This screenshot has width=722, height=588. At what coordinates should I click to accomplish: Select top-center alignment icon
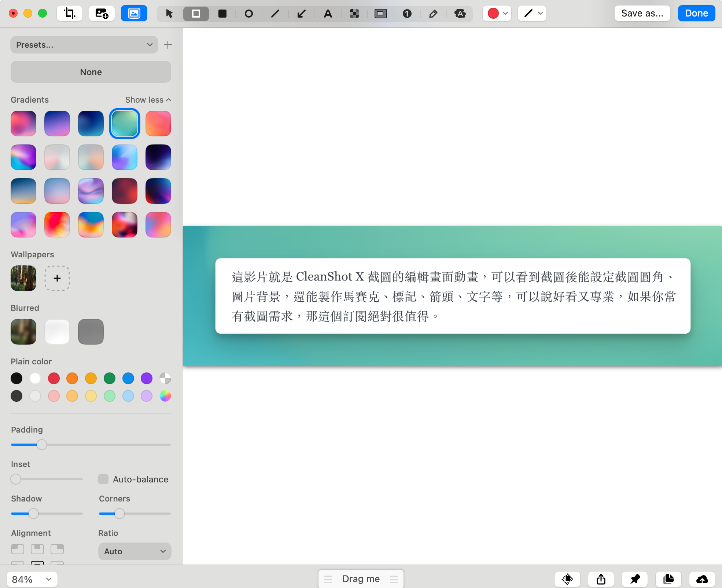tap(37, 549)
